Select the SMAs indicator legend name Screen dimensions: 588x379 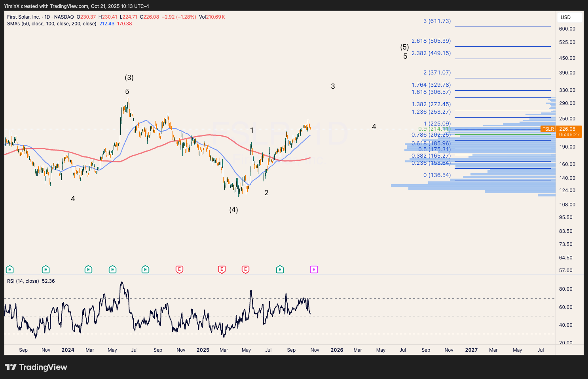[x=52, y=24]
